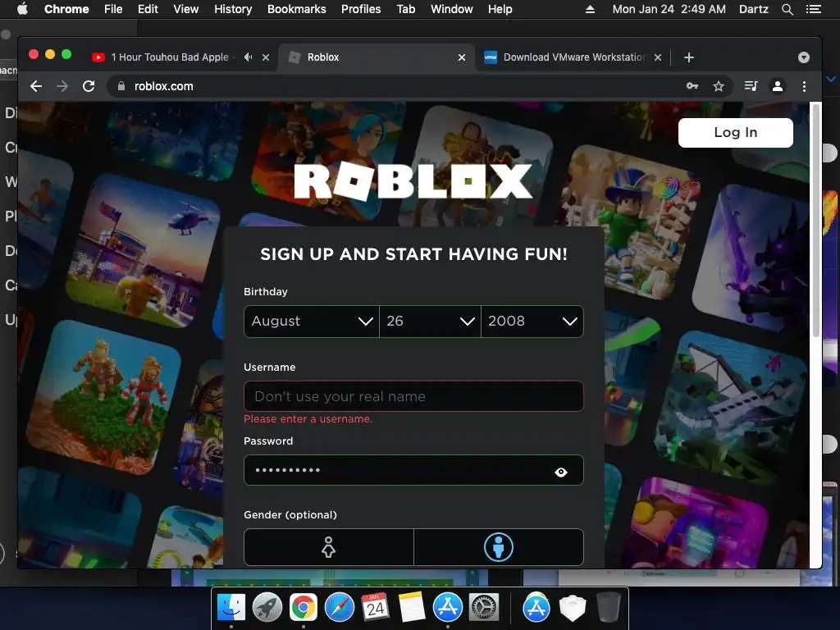Open the first App Store icon in dock

447,608
